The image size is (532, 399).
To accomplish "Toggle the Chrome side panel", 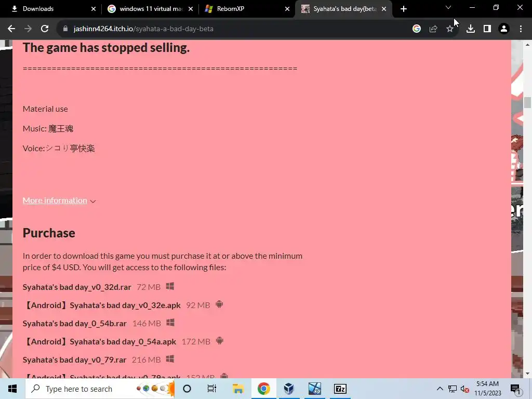I will (487, 29).
